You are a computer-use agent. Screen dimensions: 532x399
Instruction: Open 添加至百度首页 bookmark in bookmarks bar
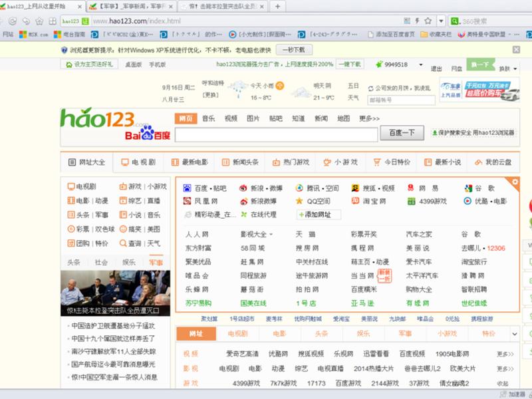click(x=391, y=35)
